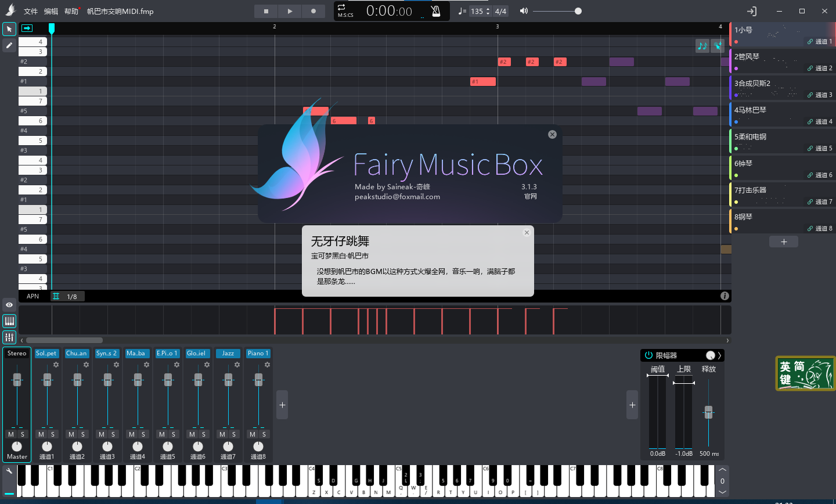This screenshot has height=504, width=836.
Task: Toggle the mixer panel icon
Action: click(x=9, y=337)
